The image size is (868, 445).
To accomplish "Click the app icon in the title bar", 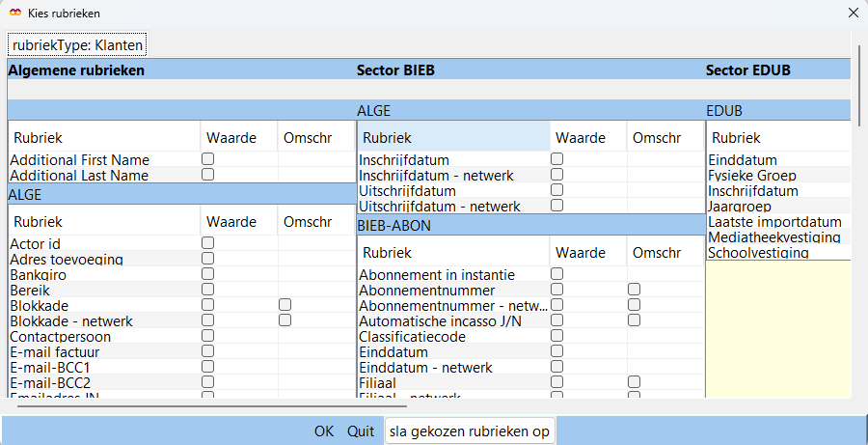I will [14, 14].
